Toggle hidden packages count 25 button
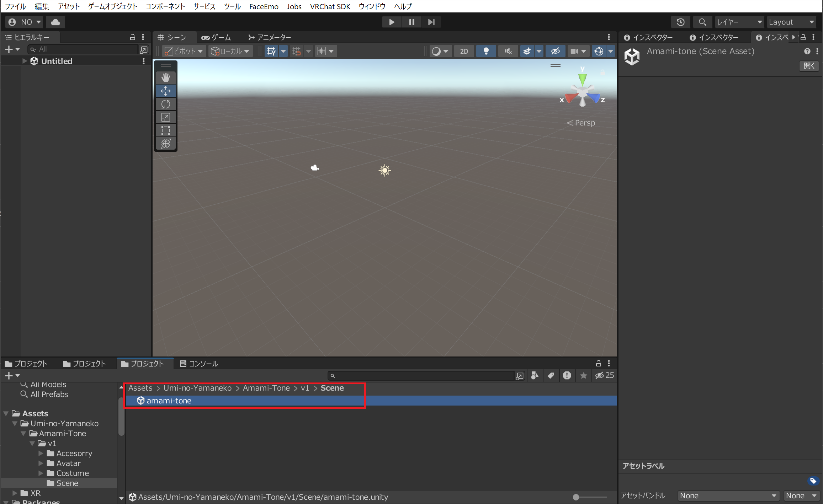The height and width of the screenshot is (504, 823). click(604, 375)
